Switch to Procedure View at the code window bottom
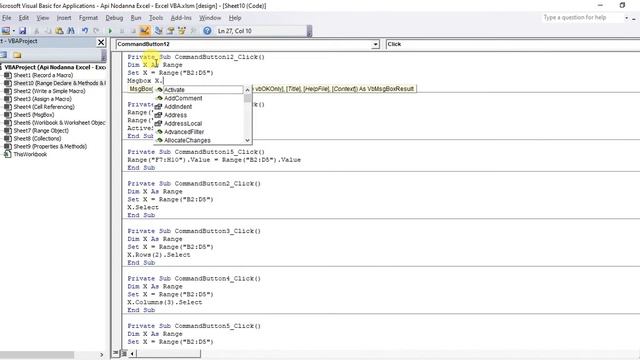This screenshot has height=360, width=640. click(116, 353)
